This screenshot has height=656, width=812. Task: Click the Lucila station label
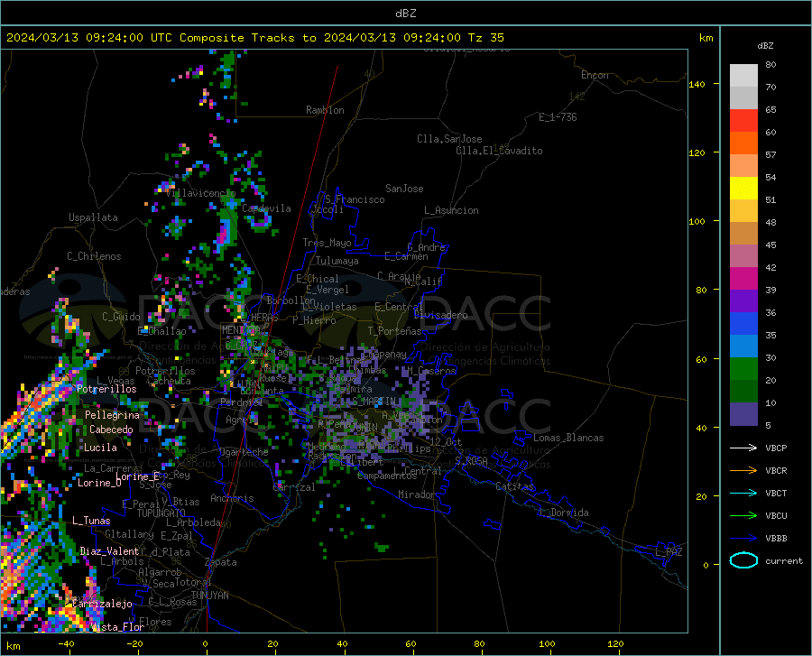pos(100,448)
